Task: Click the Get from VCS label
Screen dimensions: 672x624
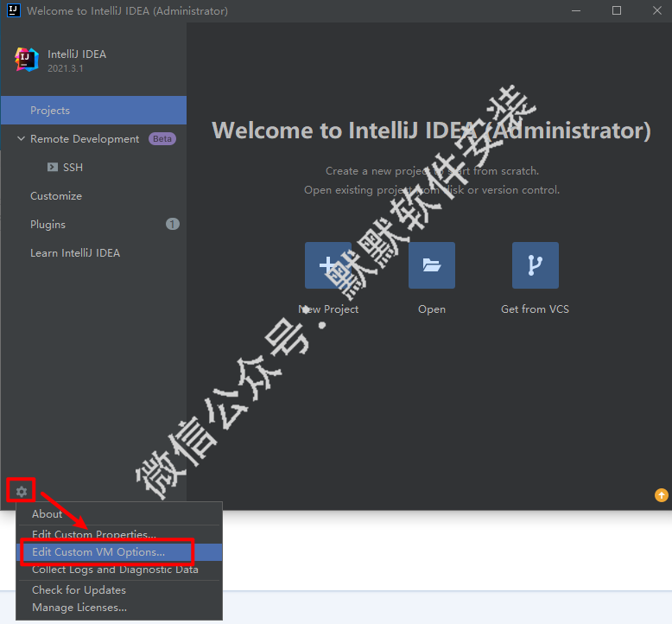Action: click(x=535, y=309)
